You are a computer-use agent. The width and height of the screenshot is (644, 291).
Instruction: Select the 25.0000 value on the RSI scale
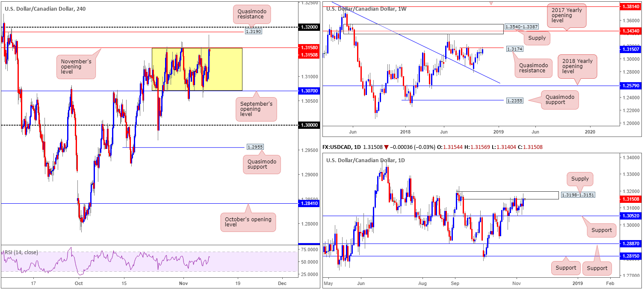point(310,274)
